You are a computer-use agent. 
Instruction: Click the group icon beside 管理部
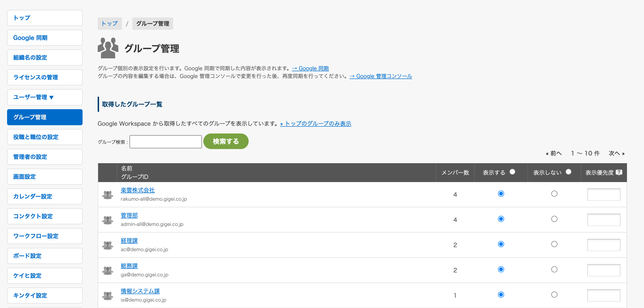(x=108, y=220)
